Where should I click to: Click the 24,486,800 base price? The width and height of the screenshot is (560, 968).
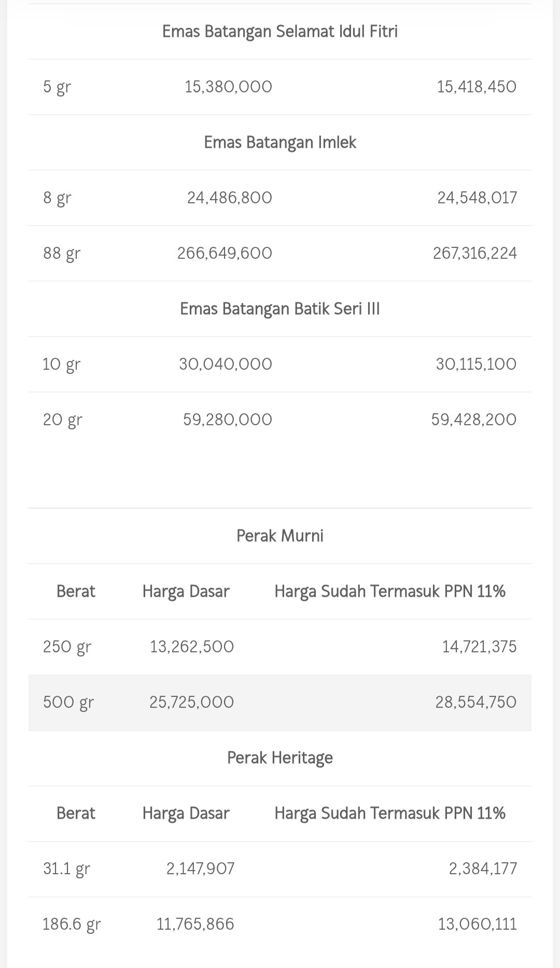click(230, 198)
